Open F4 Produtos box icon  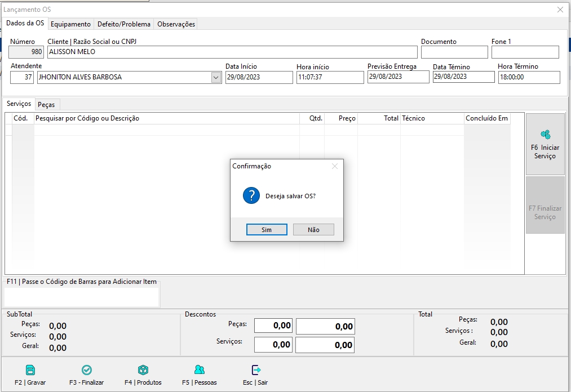click(x=143, y=370)
